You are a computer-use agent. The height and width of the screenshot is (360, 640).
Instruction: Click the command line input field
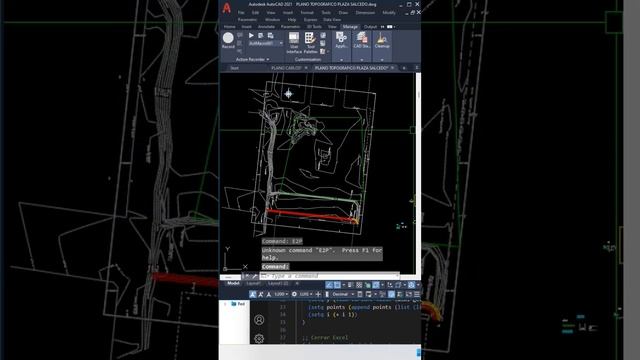point(330,276)
